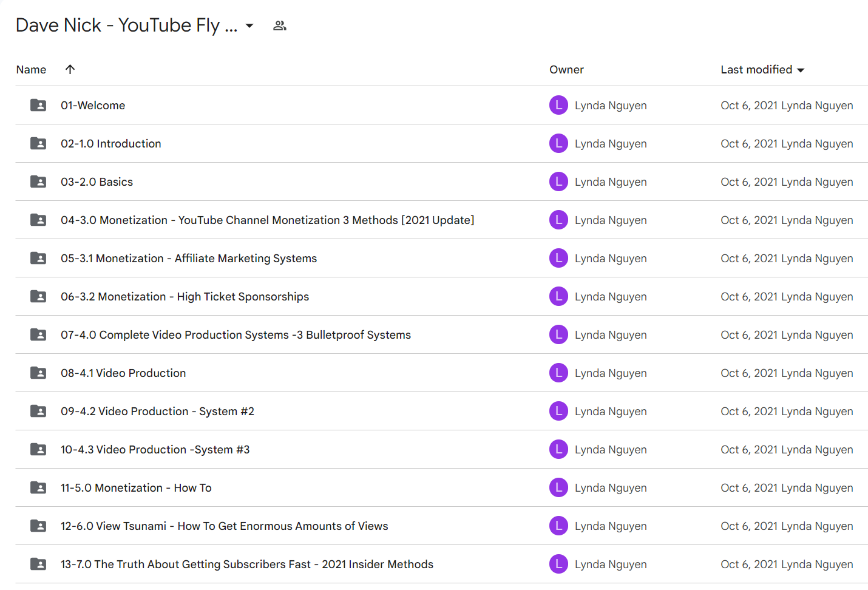Click owner avatar in 02-1.0 Introduction row
This screenshot has width=868, height=590.
pyautogui.click(x=558, y=143)
